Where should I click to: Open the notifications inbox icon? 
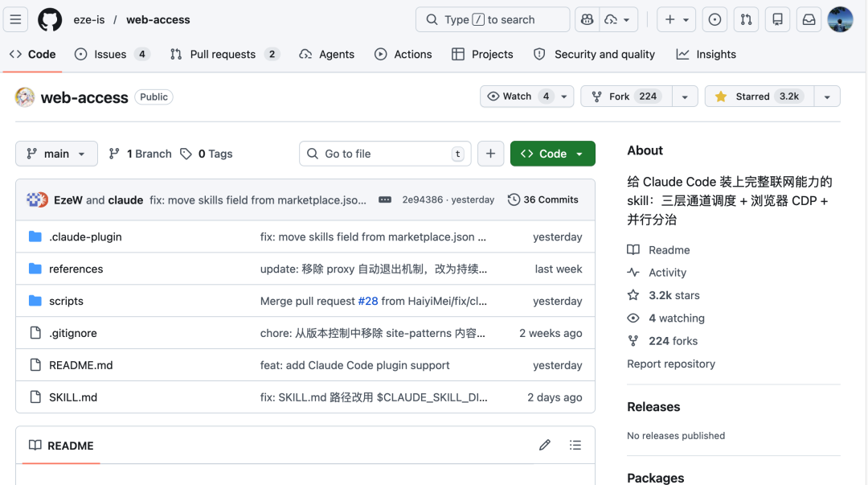[809, 18]
